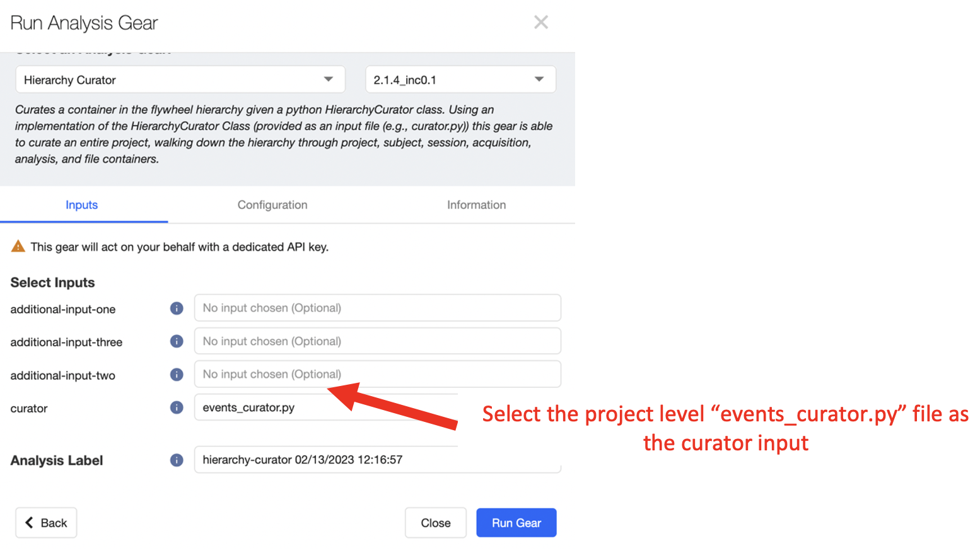Click the Run Gear button
980x550 pixels.
[516, 523]
